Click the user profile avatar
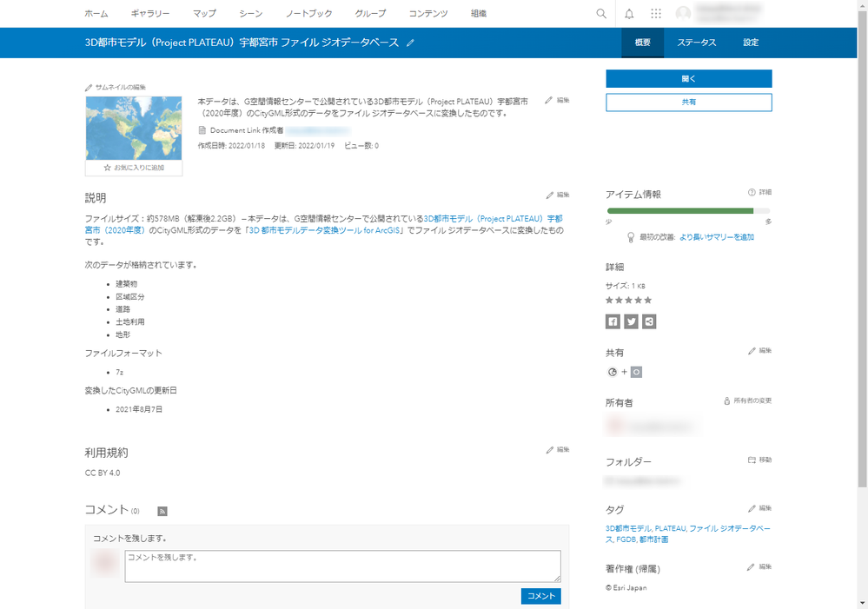Screen dimensions: 868x609 point(684,14)
